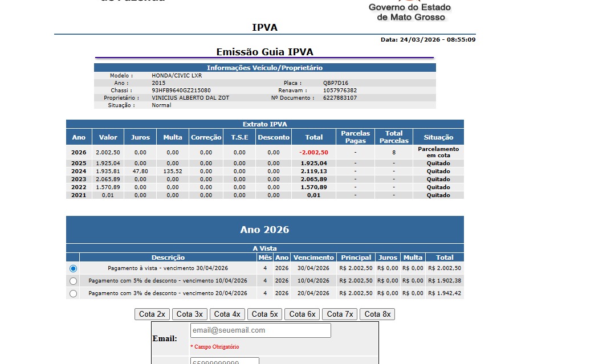The width and height of the screenshot is (611, 364).
Task: Click the phone number field below Email
Action: point(224,361)
